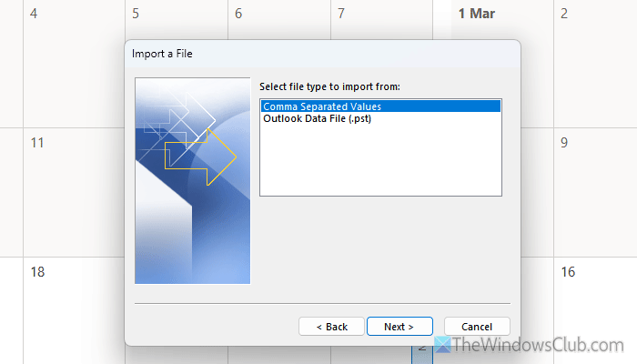Select calendar day 18 in the calendar
The image size is (637, 364).
[x=37, y=272]
